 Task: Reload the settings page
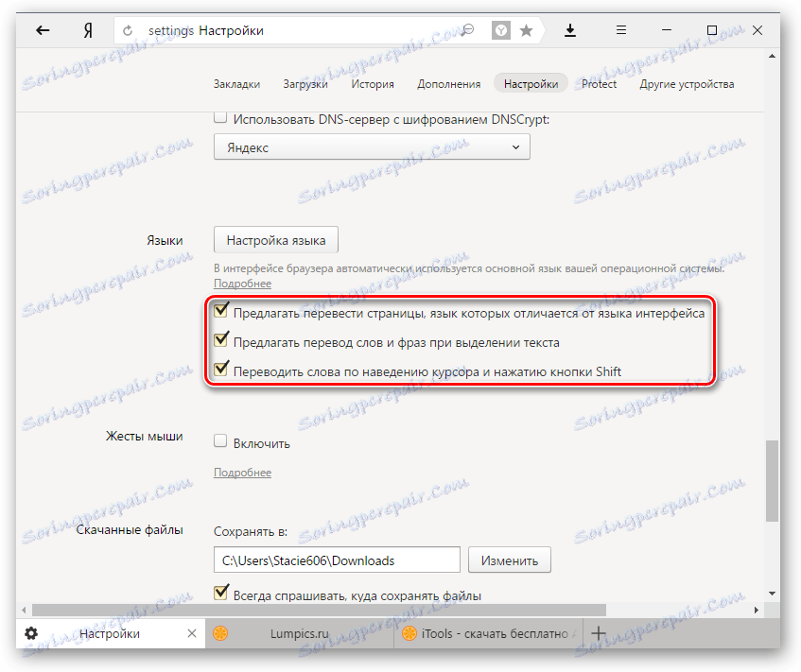click(128, 30)
